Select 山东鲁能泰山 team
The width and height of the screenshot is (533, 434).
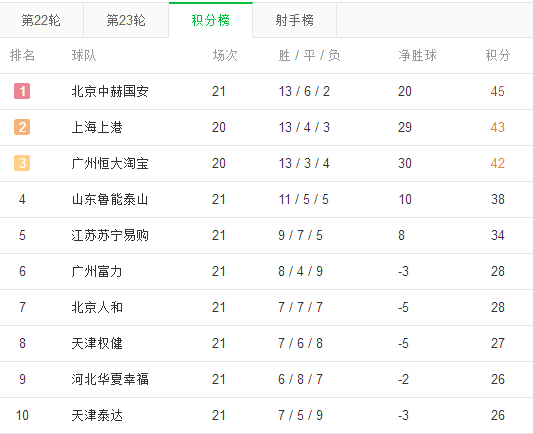coord(110,199)
